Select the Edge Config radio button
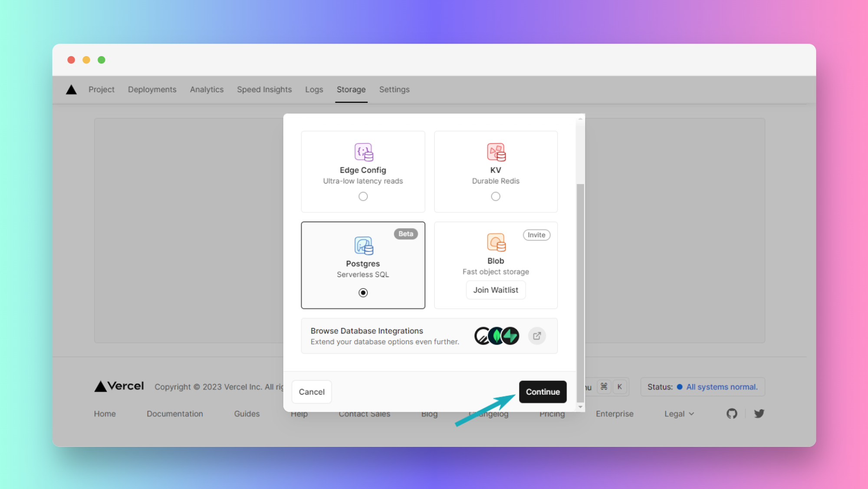The height and width of the screenshot is (489, 868). coord(362,196)
